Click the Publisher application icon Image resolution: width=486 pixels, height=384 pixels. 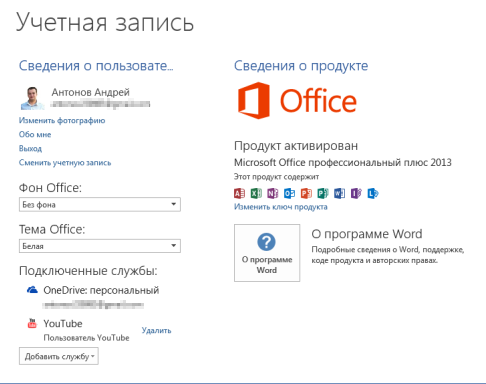[323, 193]
